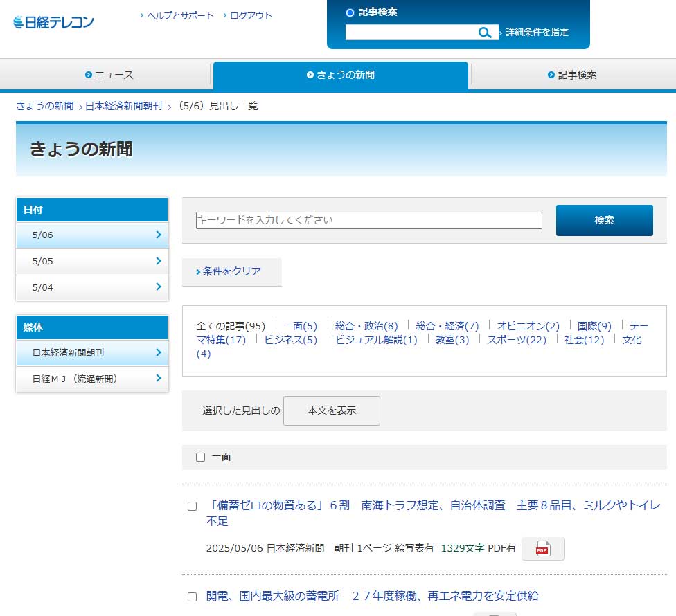Check the 一面 section checkbox
This screenshot has height=616, width=676.
200,457
